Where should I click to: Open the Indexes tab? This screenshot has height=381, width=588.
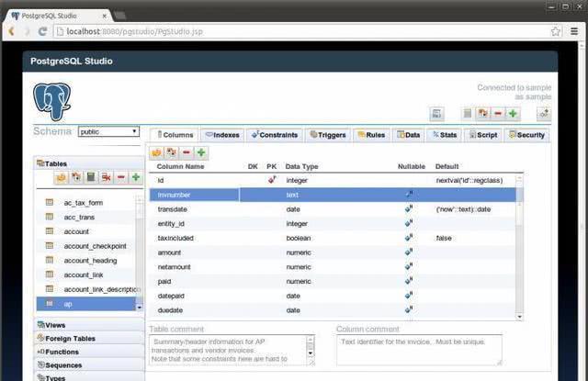pyautogui.click(x=222, y=135)
